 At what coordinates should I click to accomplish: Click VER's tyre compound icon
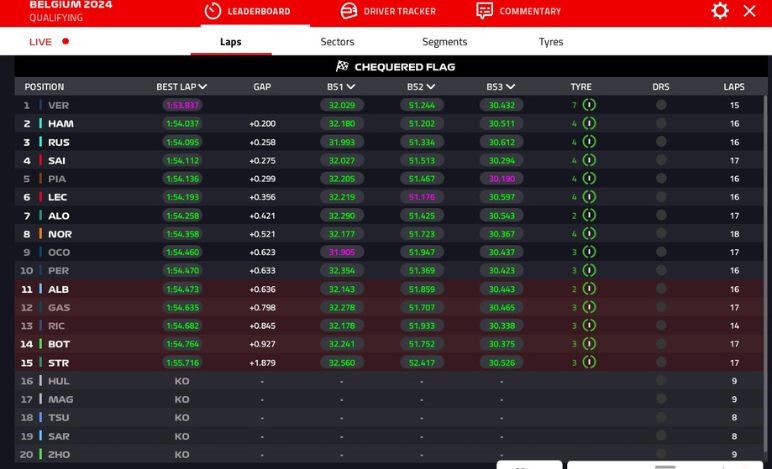(x=589, y=105)
